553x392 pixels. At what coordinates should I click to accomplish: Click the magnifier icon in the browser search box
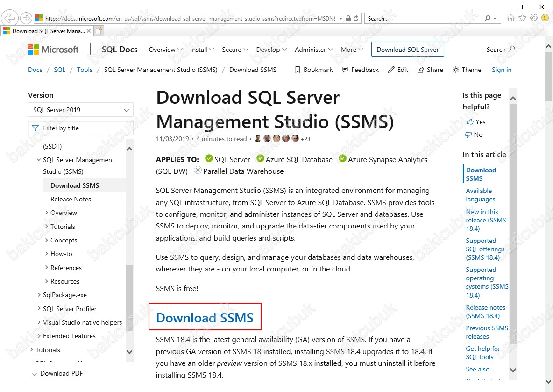pos(488,18)
